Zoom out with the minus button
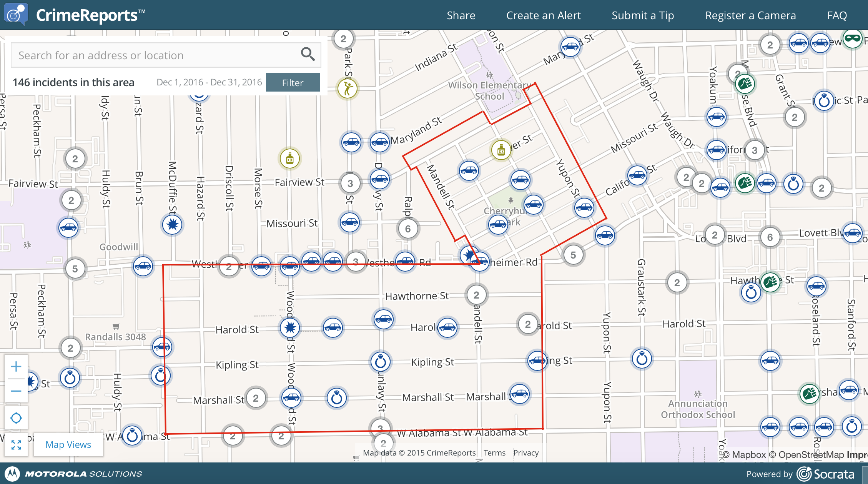 (x=16, y=391)
